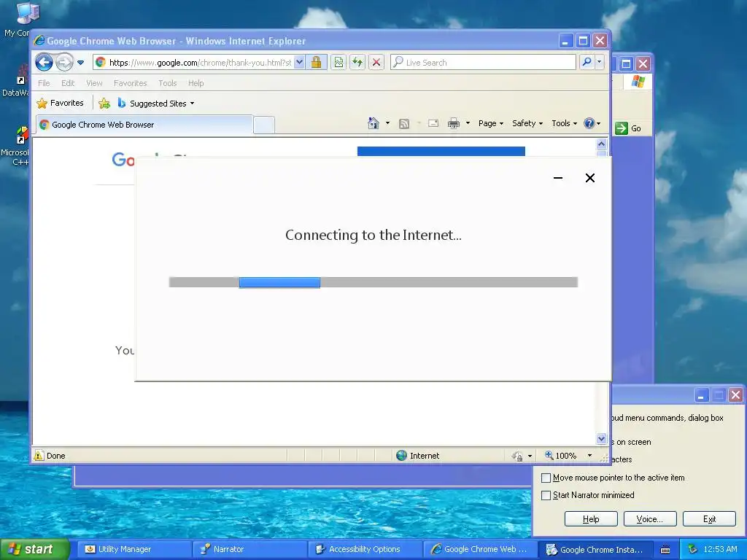The width and height of the screenshot is (747, 560).
Task: Click the network tray icon near clock
Action: tap(693, 550)
